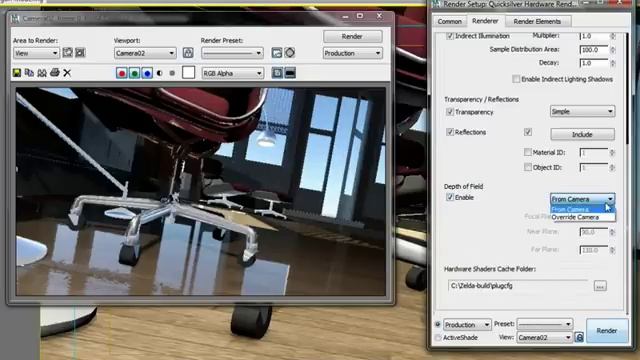This screenshot has height=360, width=640.
Task: Switch to the Renderer tab
Action: (485, 21)
